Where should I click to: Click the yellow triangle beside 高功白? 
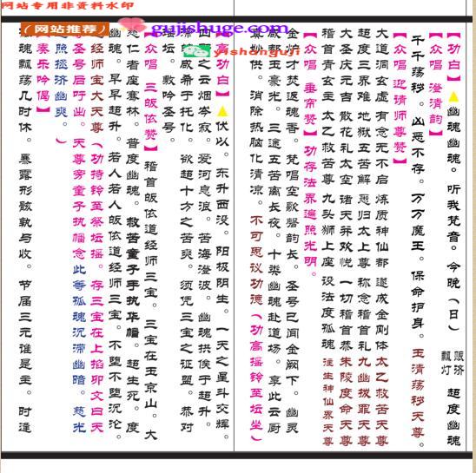222,111
